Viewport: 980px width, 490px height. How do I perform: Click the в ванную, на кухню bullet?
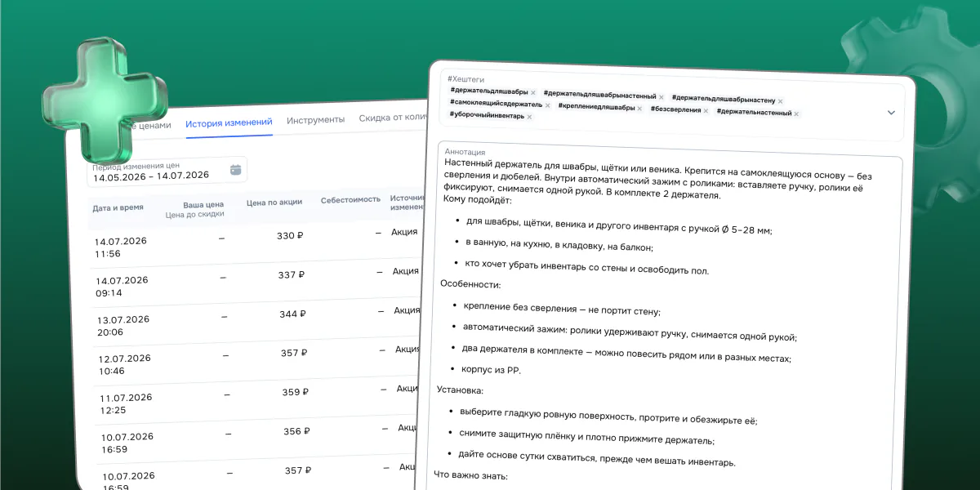[x=559, y=247]
